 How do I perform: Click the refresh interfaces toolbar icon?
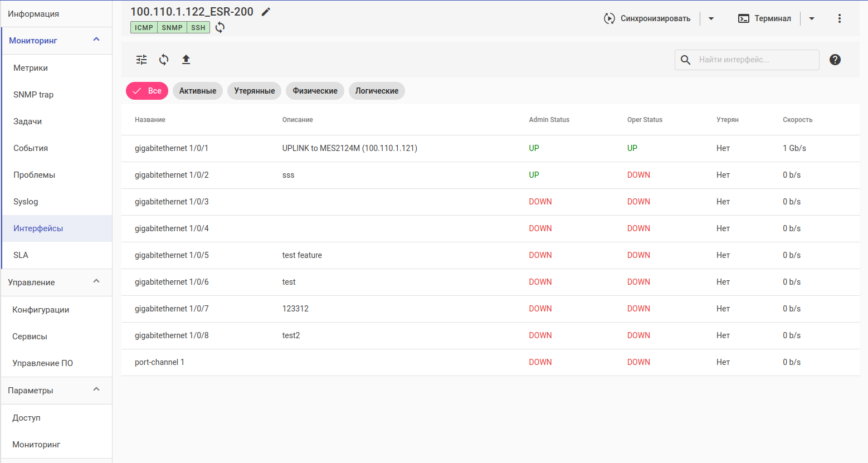(164, 60)
